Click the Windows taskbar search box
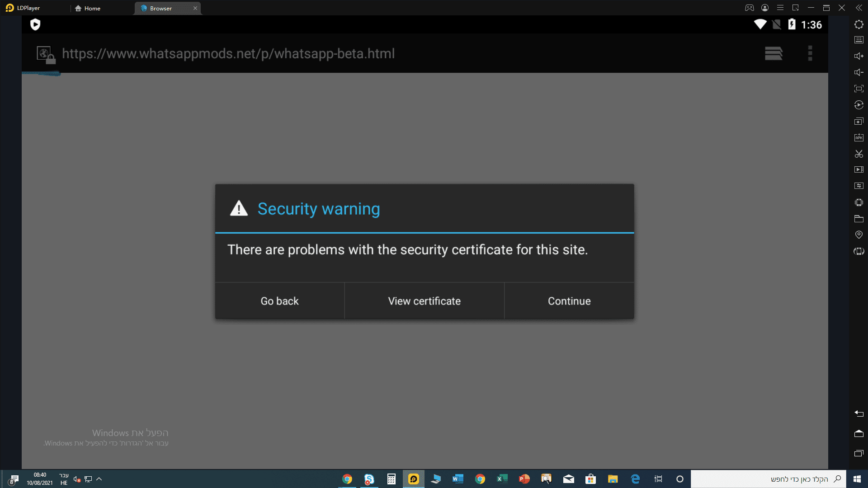The width and height of the screenshot is (868, 488). [769, 479]
